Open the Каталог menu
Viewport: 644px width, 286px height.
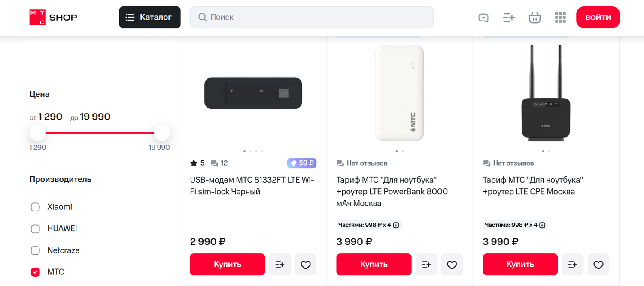click(x=149, y=17)
